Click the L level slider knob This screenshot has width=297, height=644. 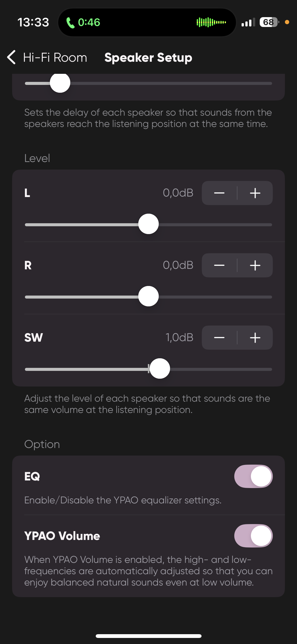[148, 224]
